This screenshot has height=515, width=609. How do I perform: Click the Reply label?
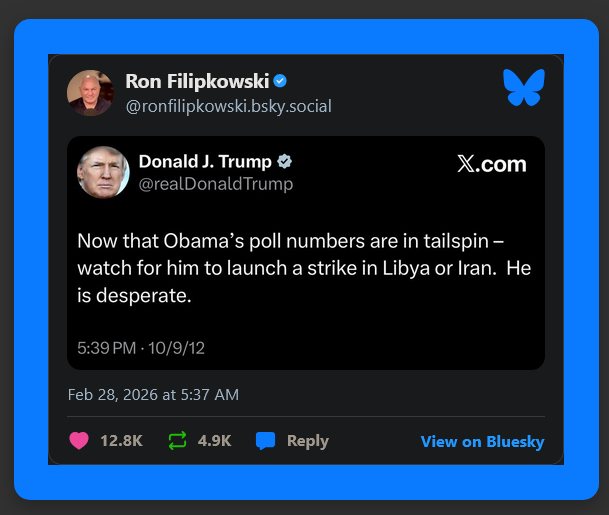307,441
